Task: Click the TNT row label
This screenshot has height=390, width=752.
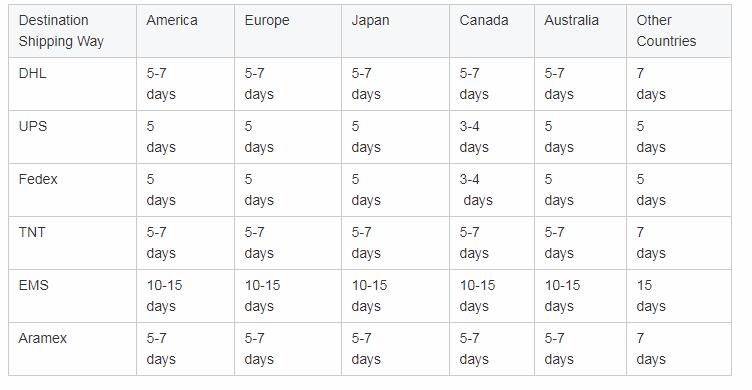Action: click(x=72, y=243)
